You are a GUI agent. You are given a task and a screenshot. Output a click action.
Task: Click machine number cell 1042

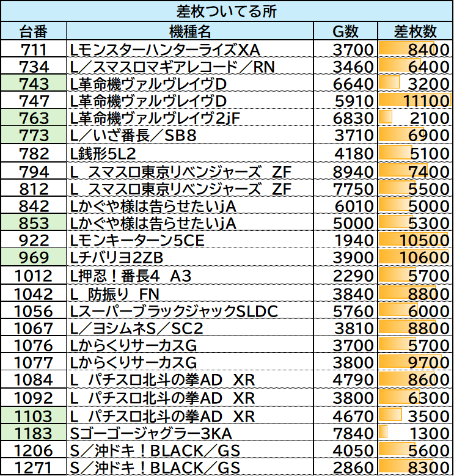[34, 293]
